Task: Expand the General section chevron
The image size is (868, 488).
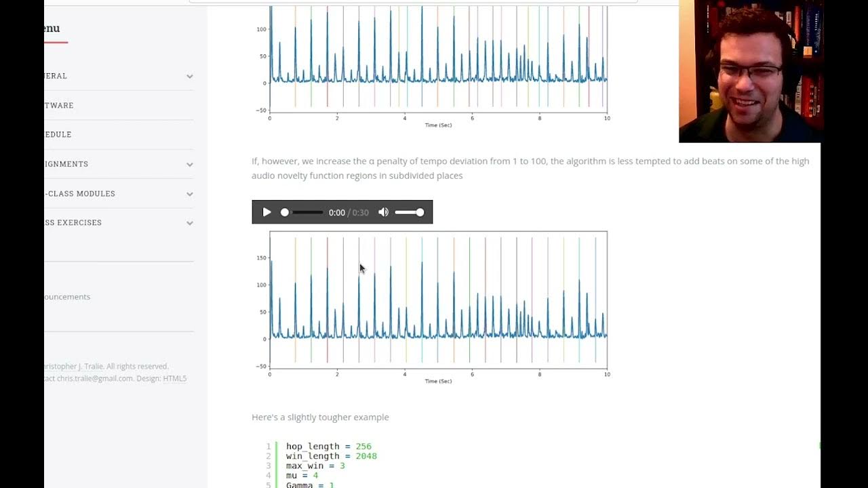Action: pyautogui.click(x=190, y=76)
